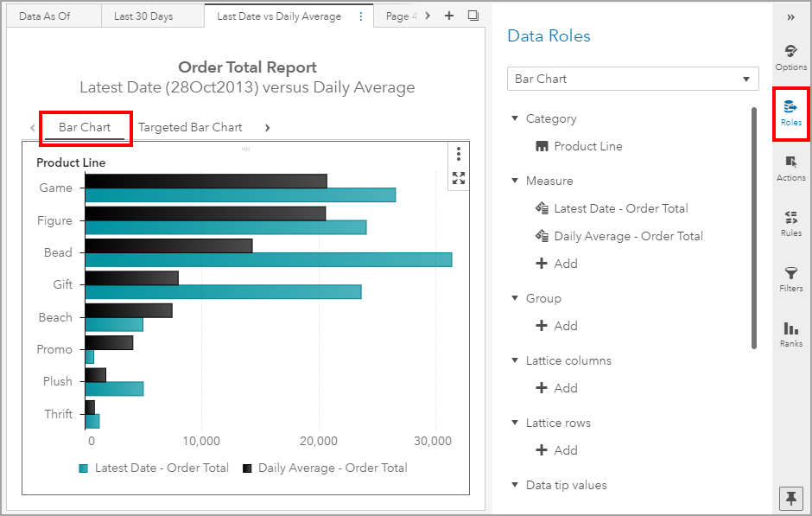Open the Rules pane icon
This screenshot has width=812, height=516.
(790, 222)
